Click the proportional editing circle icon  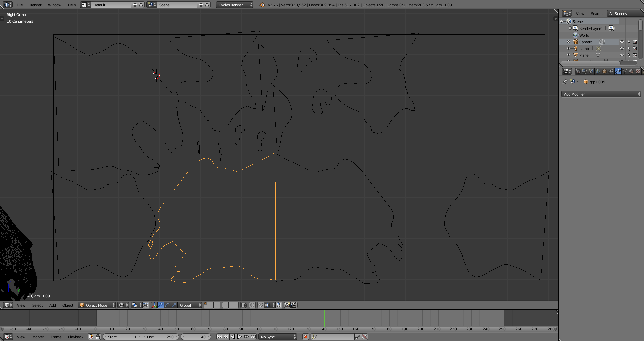click(x=252, y=305)
